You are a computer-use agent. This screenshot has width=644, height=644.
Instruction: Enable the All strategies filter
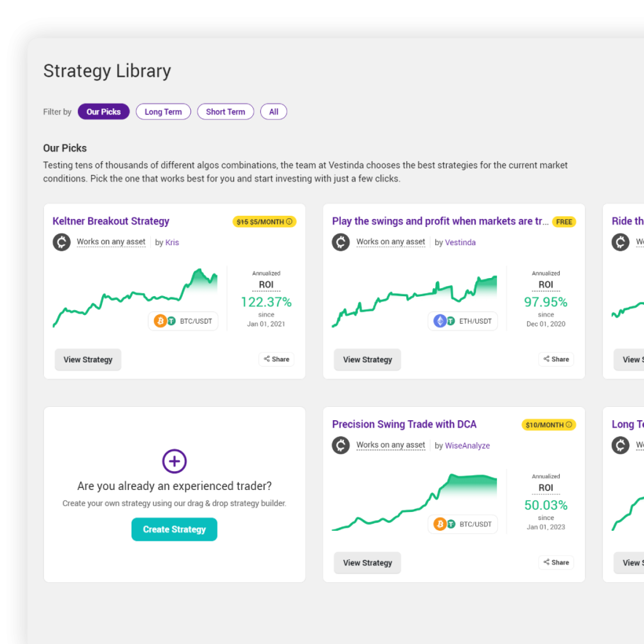coord(274,111)
